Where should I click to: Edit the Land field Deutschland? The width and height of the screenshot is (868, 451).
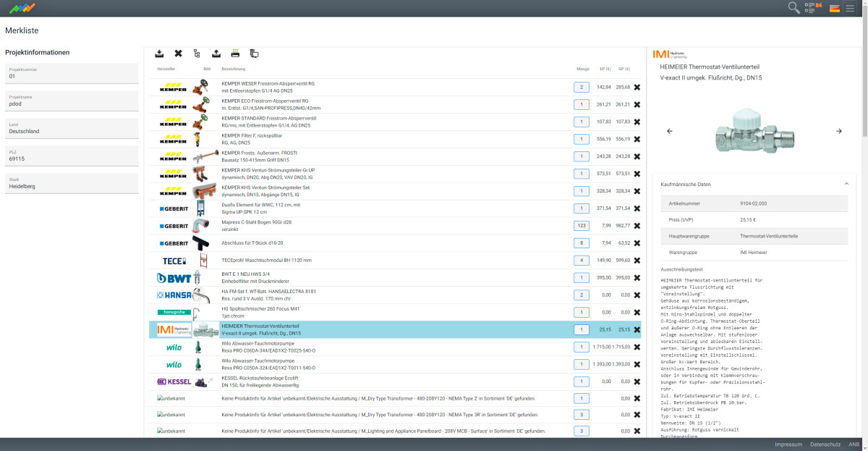72,128
